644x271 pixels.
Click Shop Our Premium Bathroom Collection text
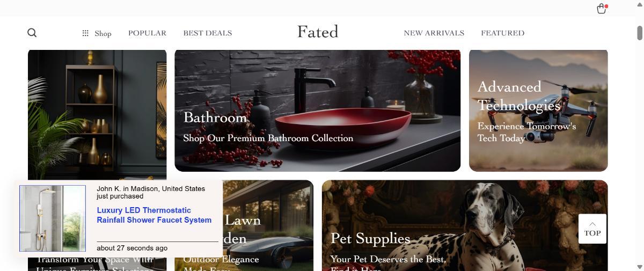tap(268, 138)
